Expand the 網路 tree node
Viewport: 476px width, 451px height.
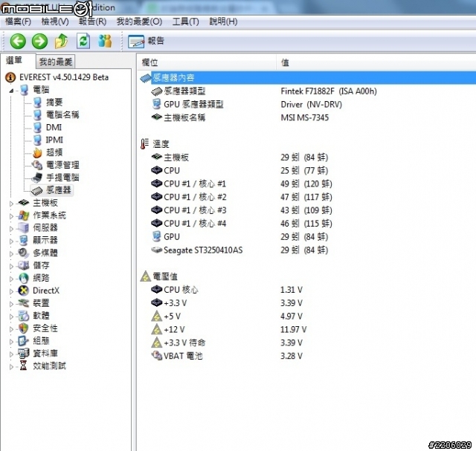coord(11,279)
